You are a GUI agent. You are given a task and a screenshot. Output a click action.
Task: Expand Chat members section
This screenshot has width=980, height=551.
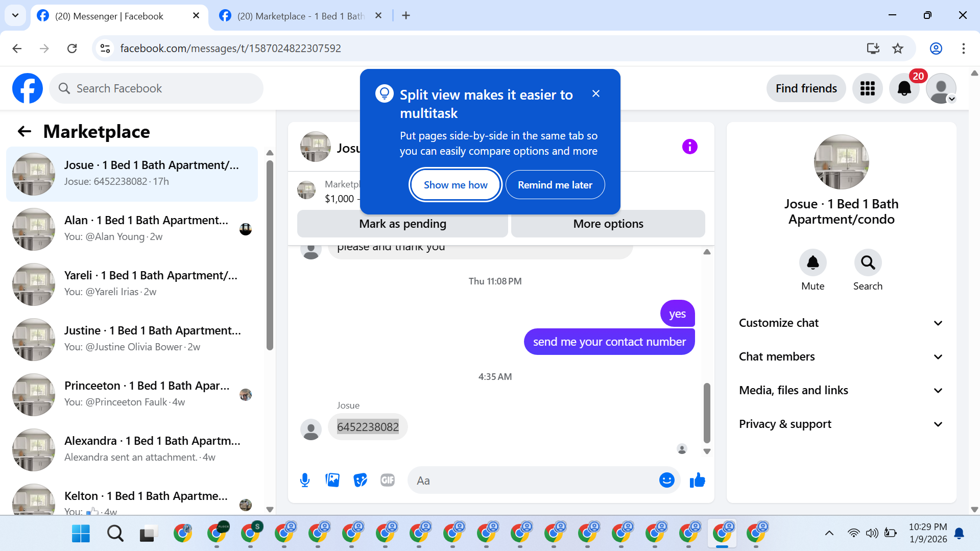841,356
